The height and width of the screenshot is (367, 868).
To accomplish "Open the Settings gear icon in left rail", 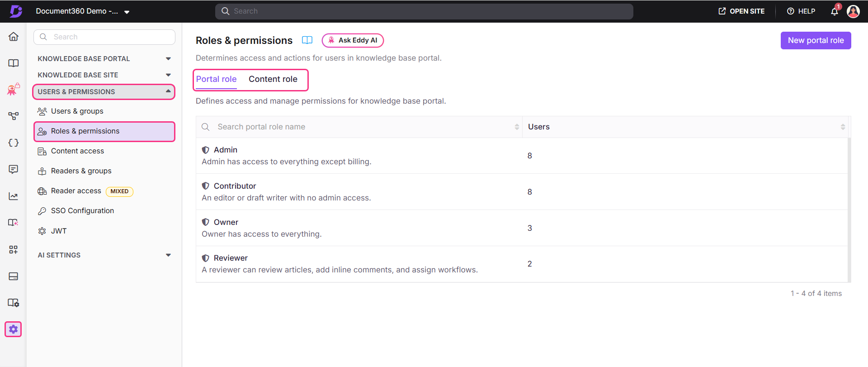I will click(x=14, y=329).
